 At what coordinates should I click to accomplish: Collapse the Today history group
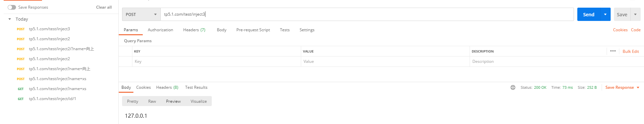point(10,19)
